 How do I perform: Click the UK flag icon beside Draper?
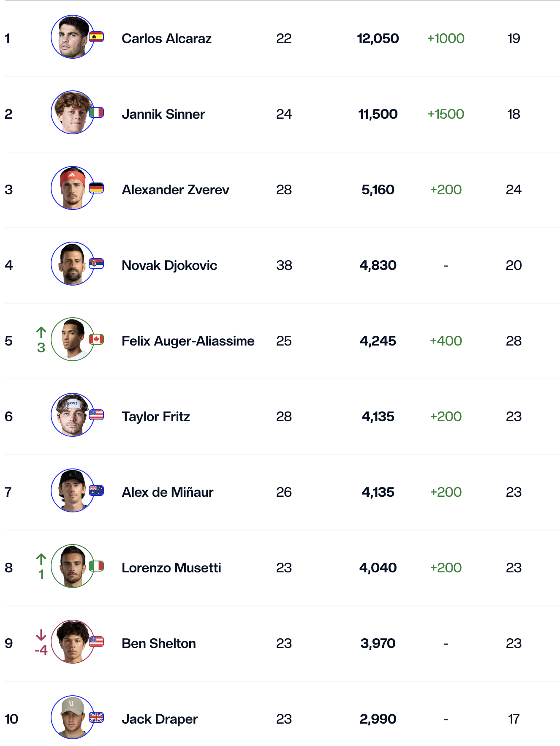96,717
